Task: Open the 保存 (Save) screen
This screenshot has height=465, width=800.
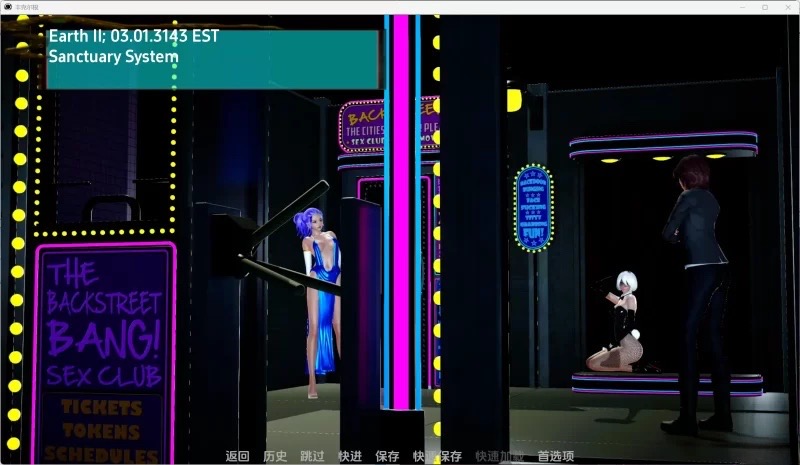Action: coord(387,456)
